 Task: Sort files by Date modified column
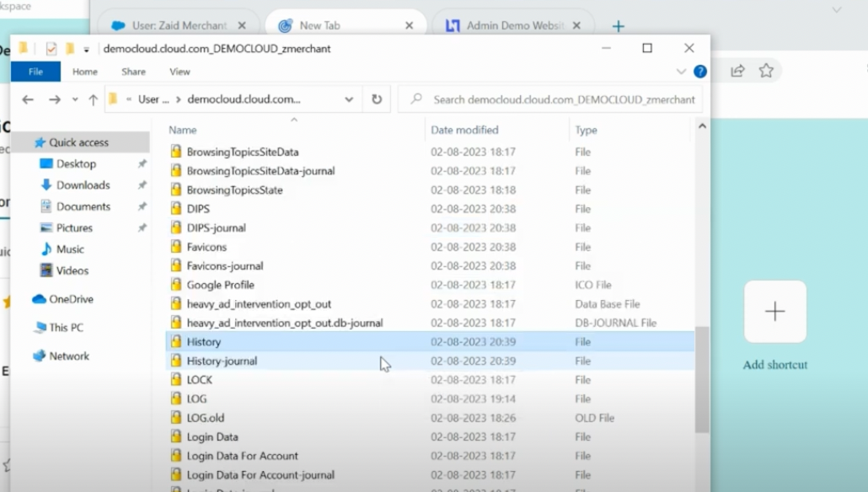click(x=464, y=130)
